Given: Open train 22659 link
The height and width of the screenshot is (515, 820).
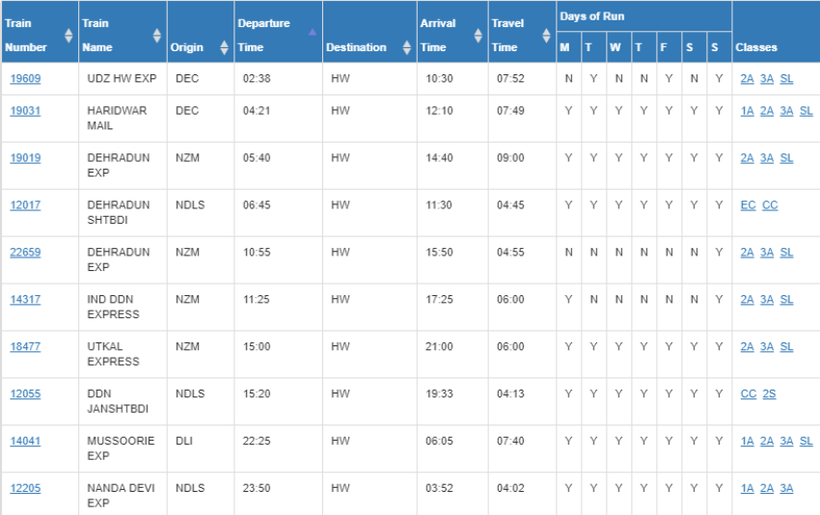Looking at the screenshot, I should pyautogui.click(x=25, y=252).
